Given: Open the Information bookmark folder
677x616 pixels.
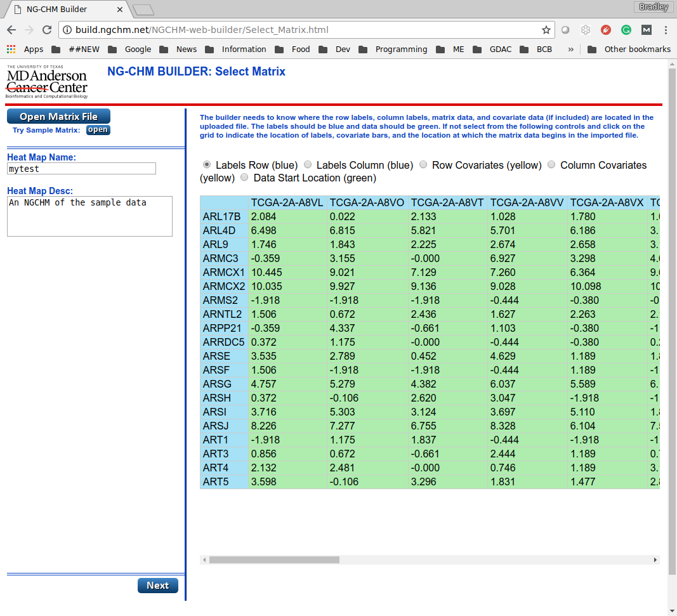Looking at the screenshot, I should tap(236, 49).
